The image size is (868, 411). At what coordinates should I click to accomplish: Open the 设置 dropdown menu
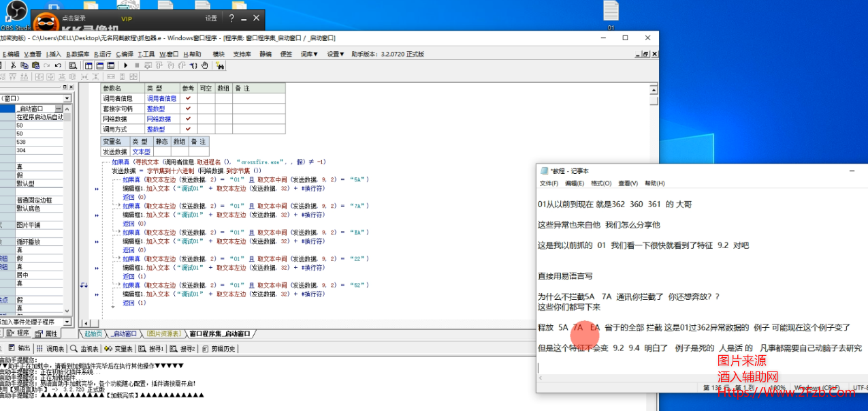(336, 54)
